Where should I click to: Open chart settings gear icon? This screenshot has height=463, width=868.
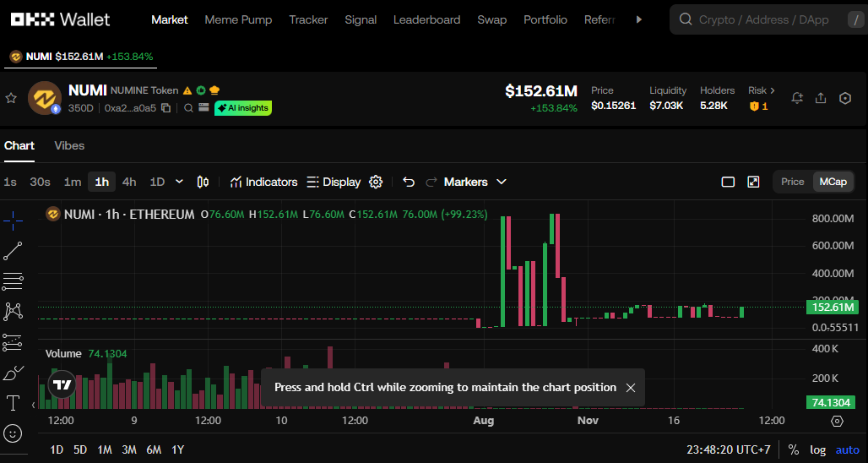(376, 182)
